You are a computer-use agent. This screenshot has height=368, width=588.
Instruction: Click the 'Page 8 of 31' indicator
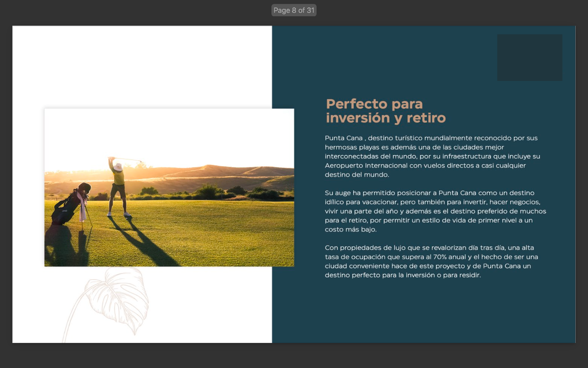[x=294, y=10]
